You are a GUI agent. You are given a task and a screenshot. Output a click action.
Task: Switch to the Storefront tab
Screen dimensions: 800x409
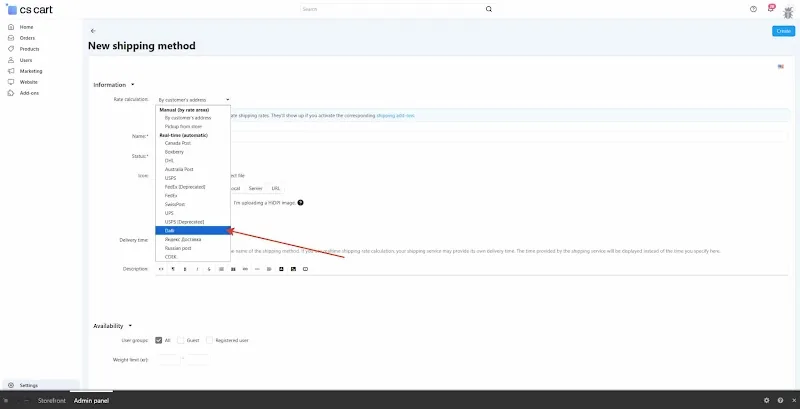pyautogui.click(x=52, y=401)
